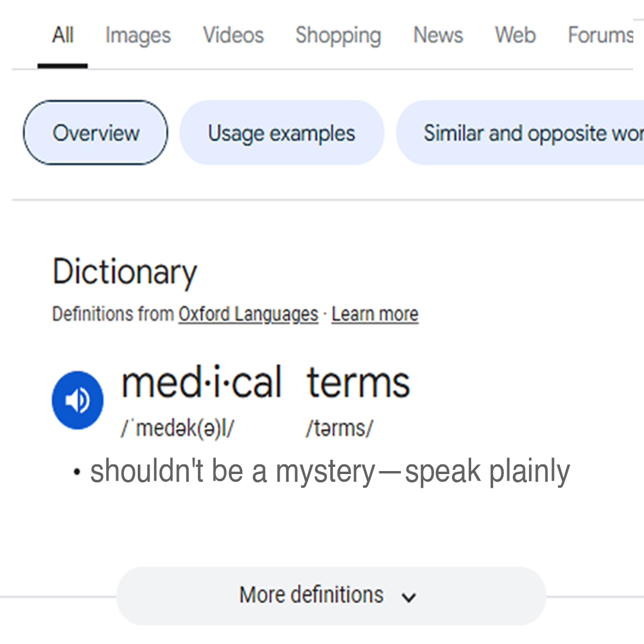Show the Forums tab results
Screen dimensions: 644x644
click(x=600, y=35)
